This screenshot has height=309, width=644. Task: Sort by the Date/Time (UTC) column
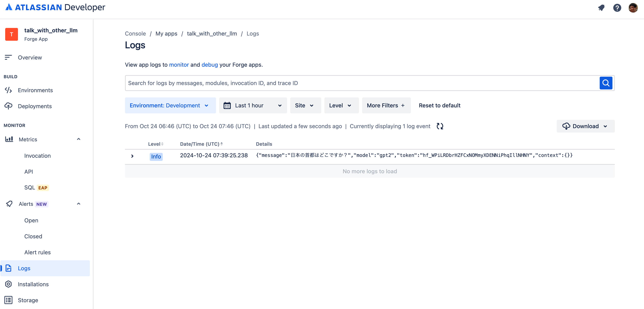[x=201, y=144]
